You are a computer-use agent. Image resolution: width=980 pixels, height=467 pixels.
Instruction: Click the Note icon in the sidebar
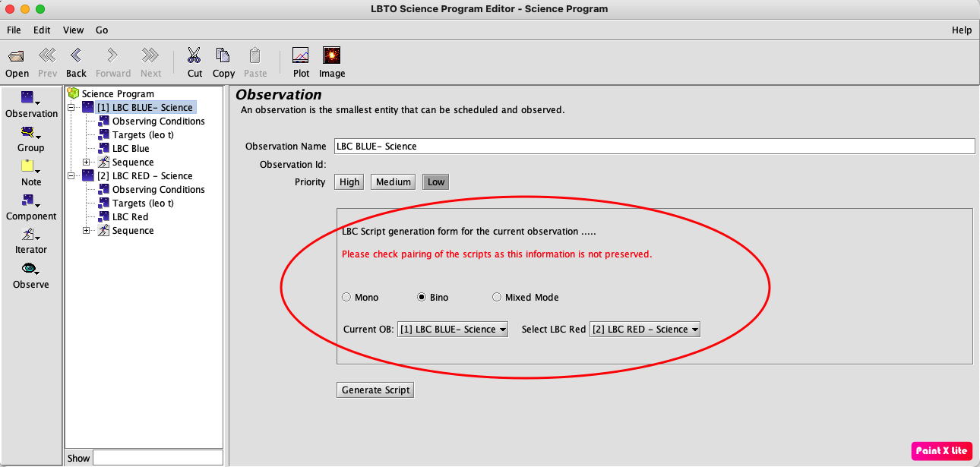coord(28,166)
